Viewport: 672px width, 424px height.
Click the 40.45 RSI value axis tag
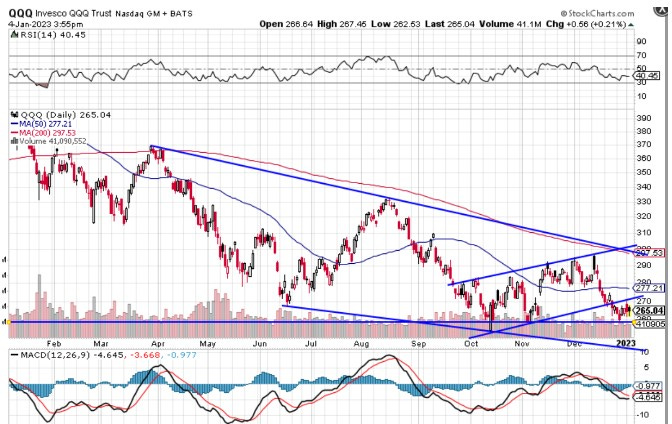(651, 75)
